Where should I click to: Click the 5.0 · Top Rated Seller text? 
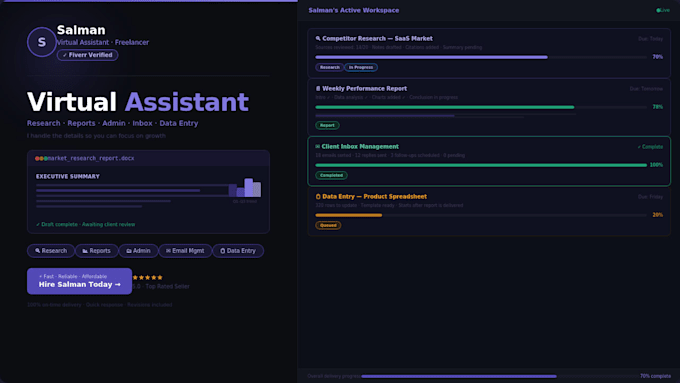click(x=161, y=287)
